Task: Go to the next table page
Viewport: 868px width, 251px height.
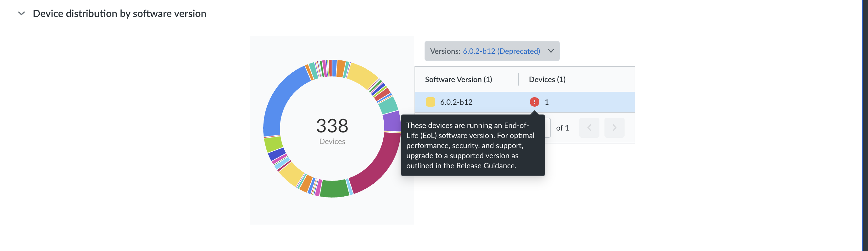Action: tap(614, 128)
